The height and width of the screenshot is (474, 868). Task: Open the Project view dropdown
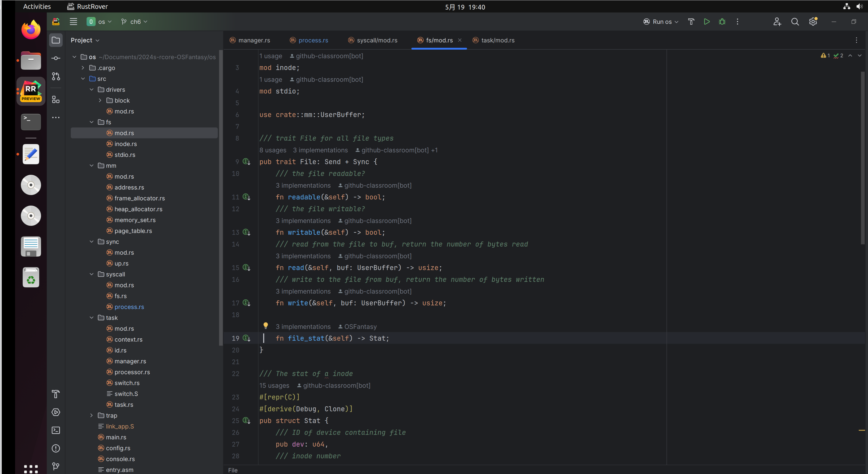85,40
